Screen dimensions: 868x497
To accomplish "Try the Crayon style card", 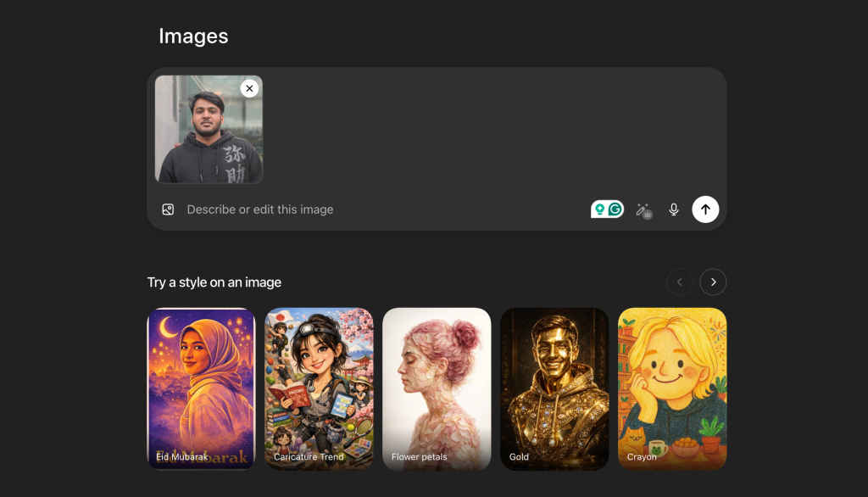I will [x=672, y=388].
